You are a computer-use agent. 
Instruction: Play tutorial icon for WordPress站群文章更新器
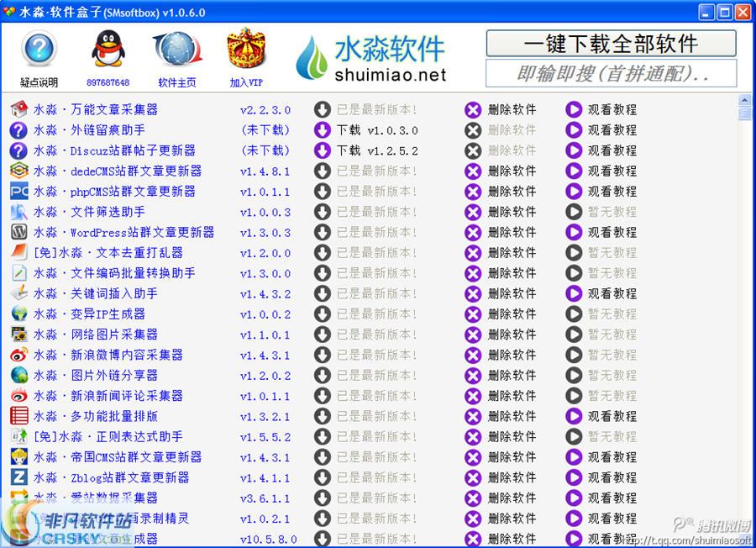click(x=574, y=233)
